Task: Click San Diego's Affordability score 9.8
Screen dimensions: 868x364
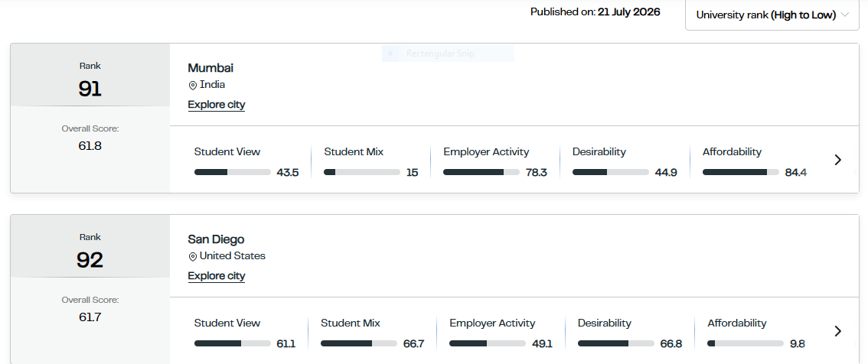Action: click(x=798, y=344)
